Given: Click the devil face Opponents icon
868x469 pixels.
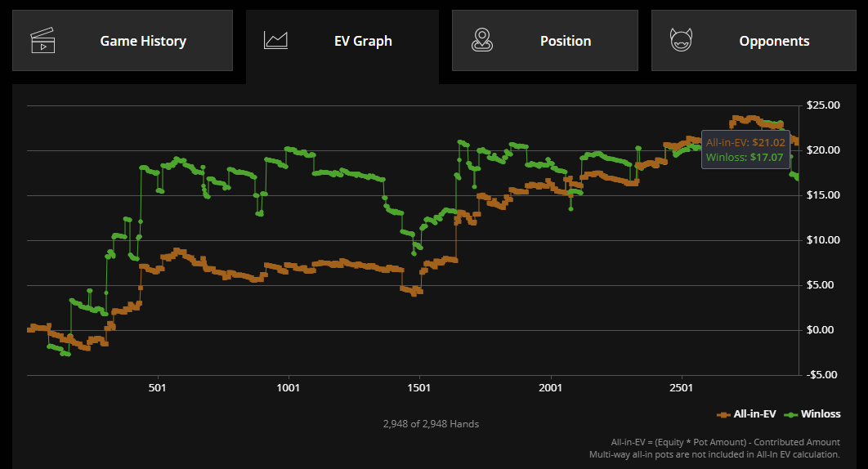Looking at the screenshot, I should pyautogui.click(x=681, y=40).
